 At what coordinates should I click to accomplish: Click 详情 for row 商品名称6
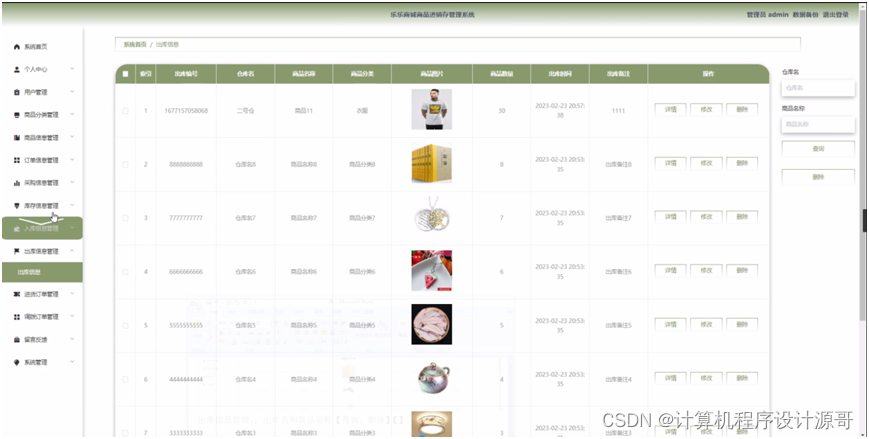coord(671,271)
